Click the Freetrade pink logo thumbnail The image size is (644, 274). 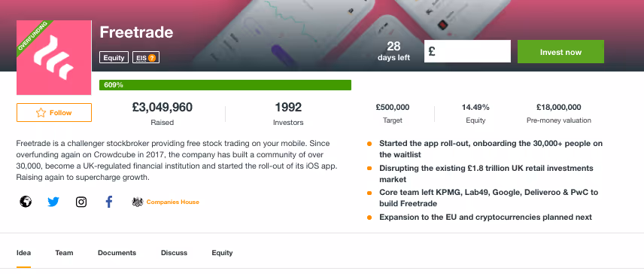pyautogui.click(x=54, y=57)
